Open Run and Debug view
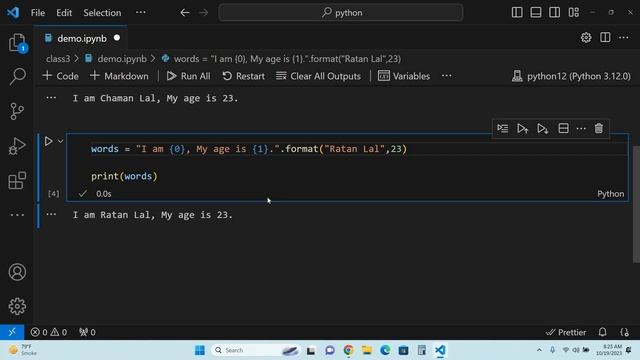640x360 pixels. click(x=17, y=146)
